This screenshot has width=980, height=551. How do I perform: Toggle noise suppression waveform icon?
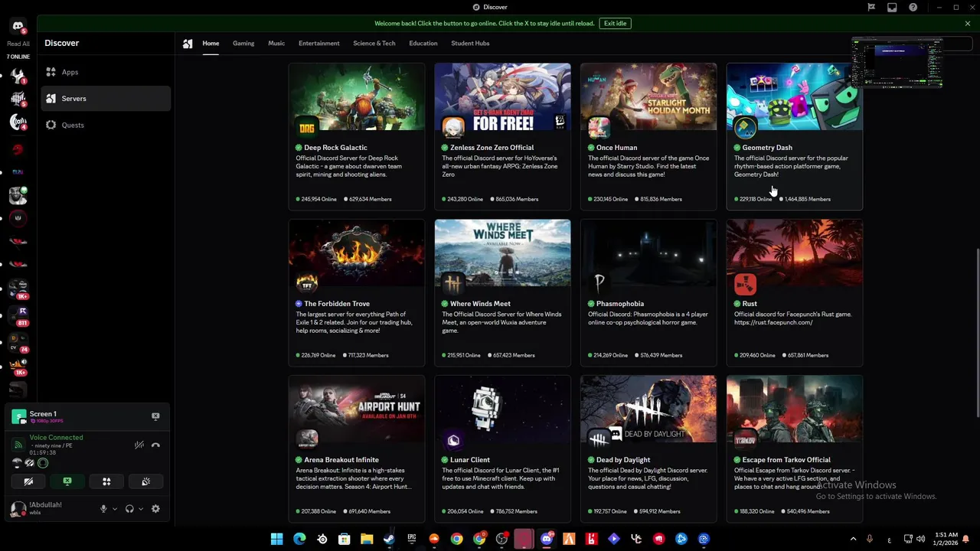coord(139,445)
